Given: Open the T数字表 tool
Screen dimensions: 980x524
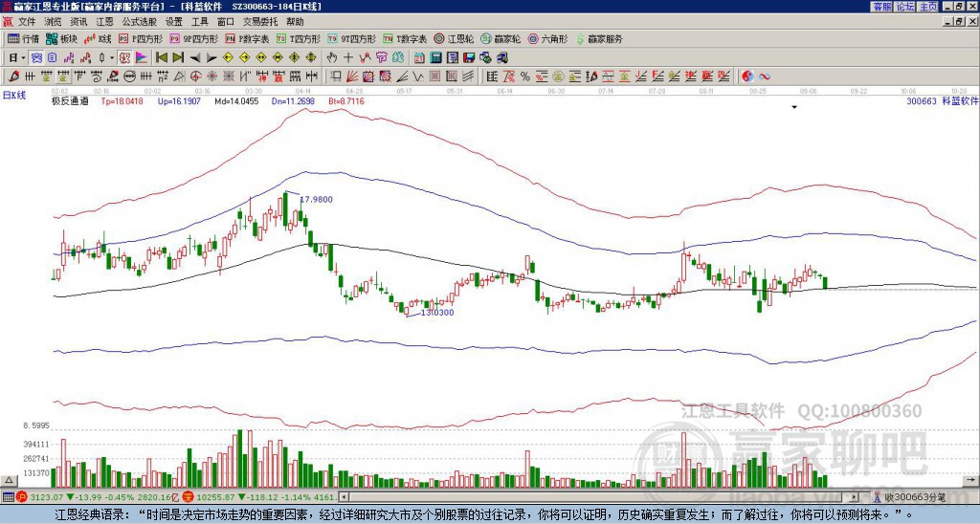Looking at the screenshot, I should [x=405, y=38].
